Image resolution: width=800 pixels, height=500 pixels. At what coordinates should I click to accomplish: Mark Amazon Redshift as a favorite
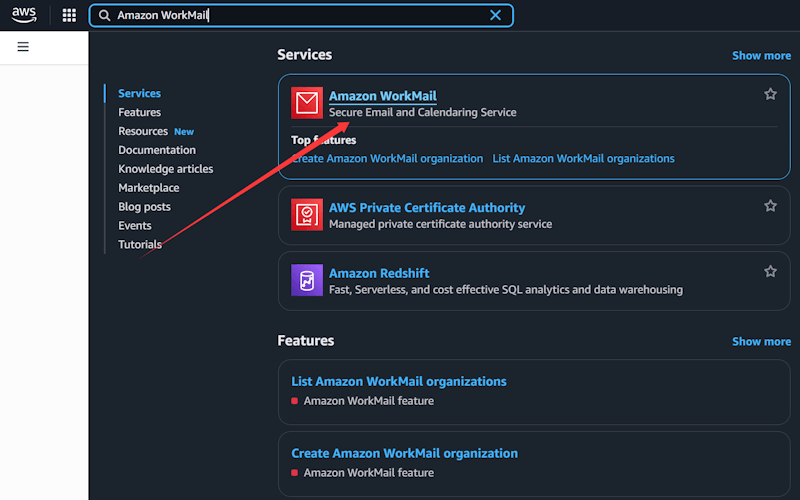coord(770,271)
